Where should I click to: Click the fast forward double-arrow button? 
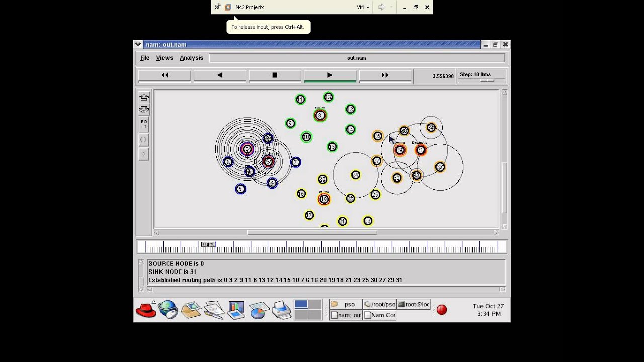385,75
